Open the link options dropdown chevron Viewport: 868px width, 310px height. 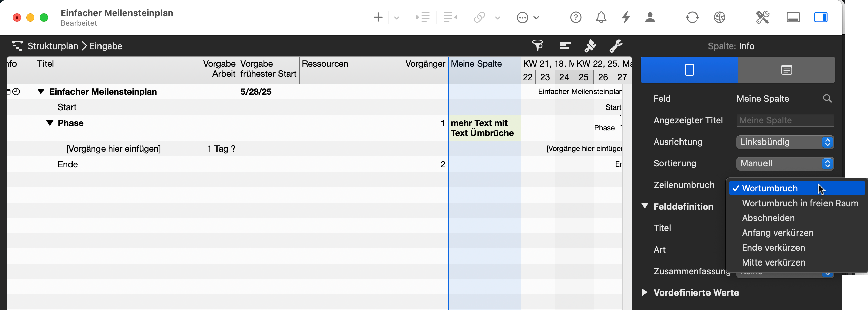(498, 18)
